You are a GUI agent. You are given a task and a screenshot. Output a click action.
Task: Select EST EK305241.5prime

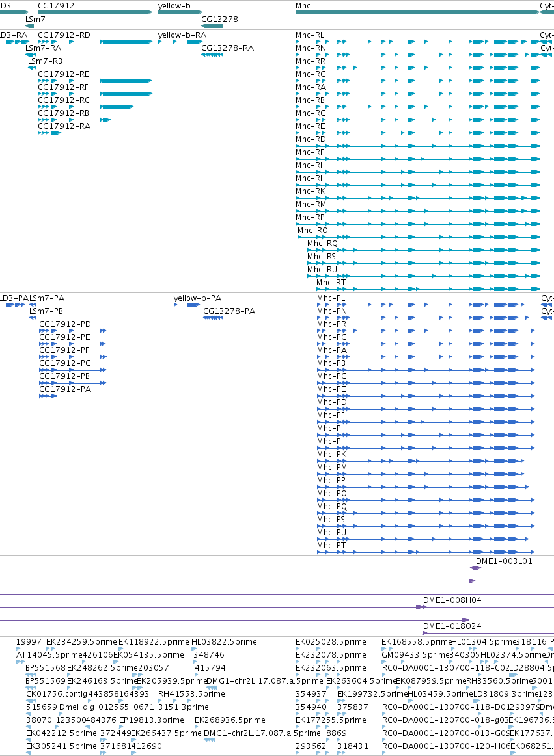click(61, 746)
